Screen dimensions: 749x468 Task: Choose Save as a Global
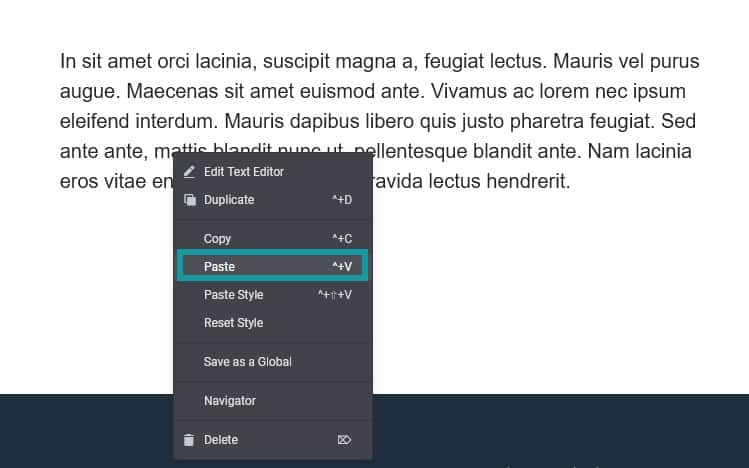point(247,362)
